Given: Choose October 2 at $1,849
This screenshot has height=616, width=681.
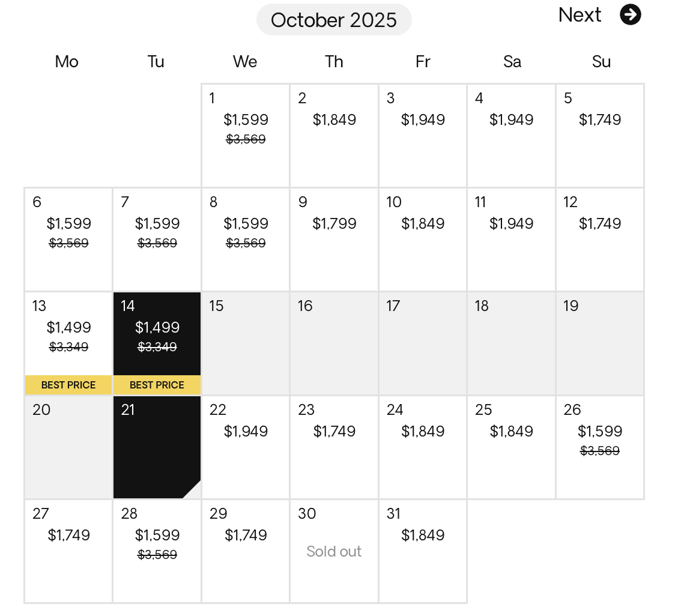Looking at the screenshot, I should [334, 136].
